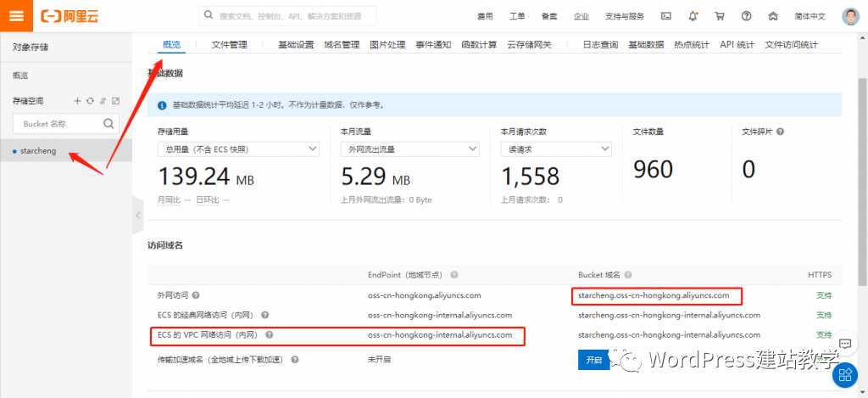868x398 pixels.
Task: Click the 960 file count value
Action: 654,170
